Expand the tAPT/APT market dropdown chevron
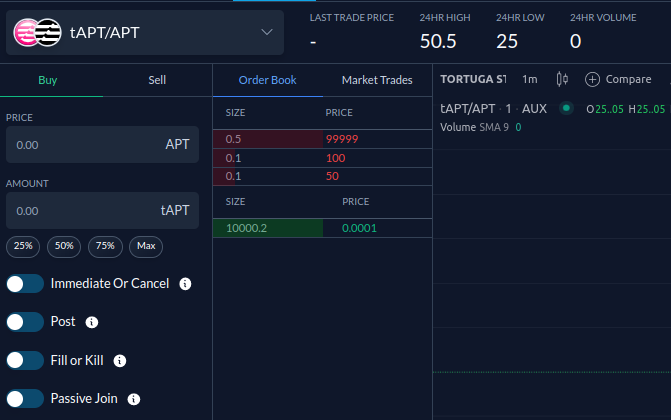 (x=267, y=33)
